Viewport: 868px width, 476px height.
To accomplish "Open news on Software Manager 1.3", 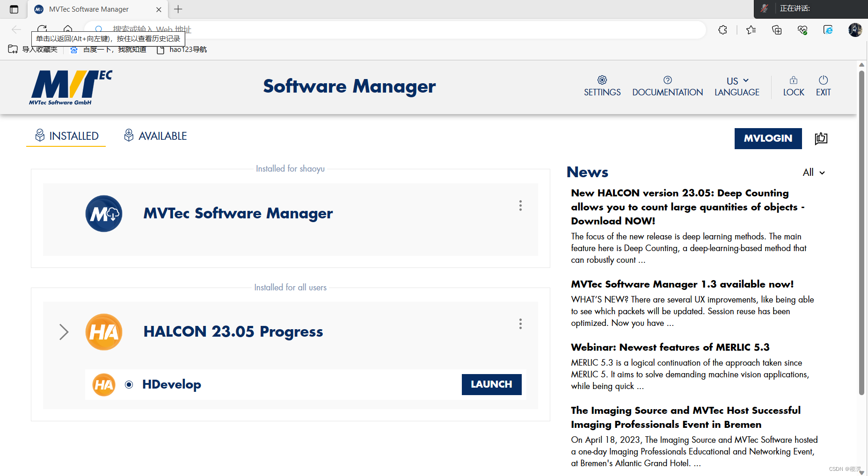I will coord(682,284).
